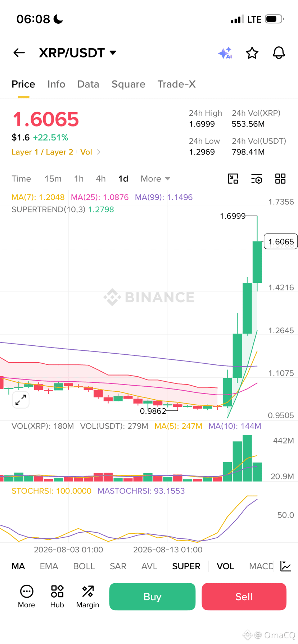Open the Hub icon
298x644 pixels.
57,596
